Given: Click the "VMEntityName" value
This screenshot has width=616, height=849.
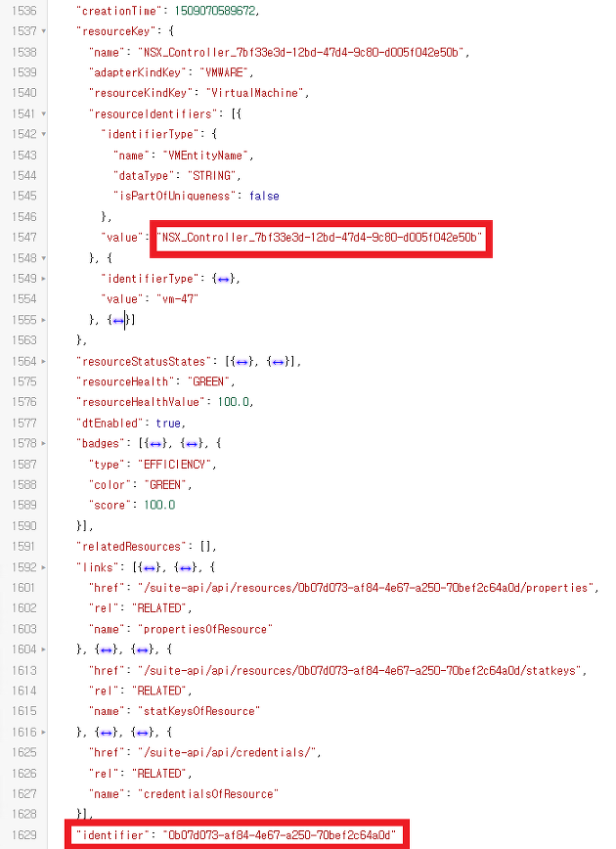Looking at the screenshot, I should pyautogui.click(x=205, y=156).
